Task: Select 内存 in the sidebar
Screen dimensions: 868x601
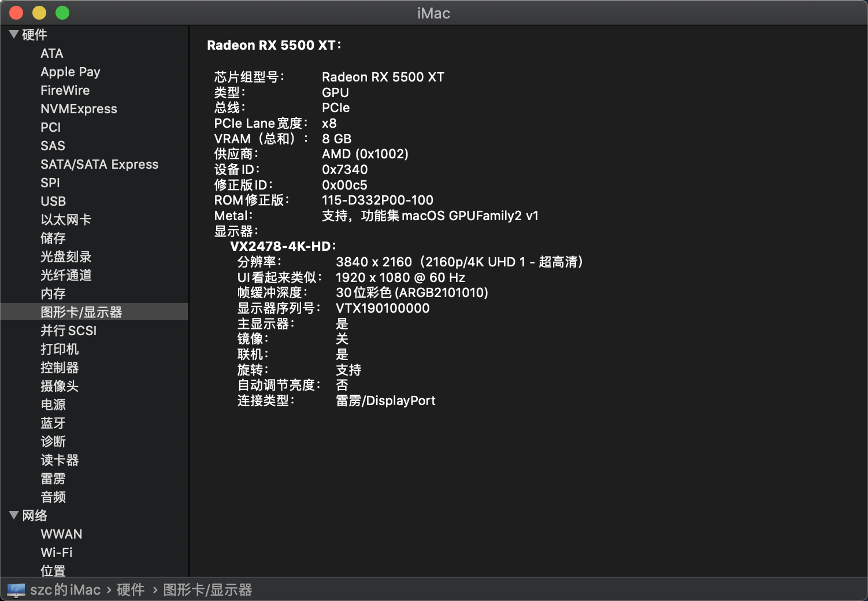Action: pos(53,294)
